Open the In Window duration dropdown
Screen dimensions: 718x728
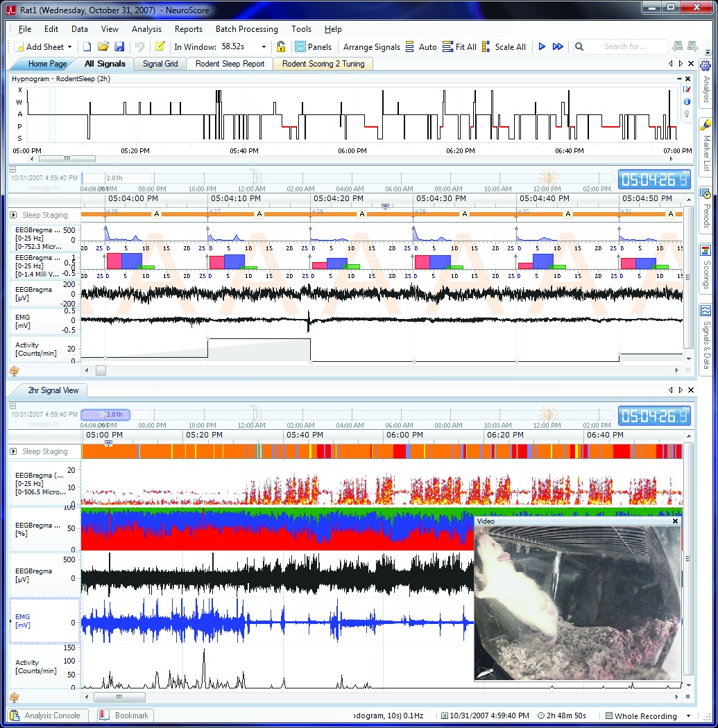[264, 47]
